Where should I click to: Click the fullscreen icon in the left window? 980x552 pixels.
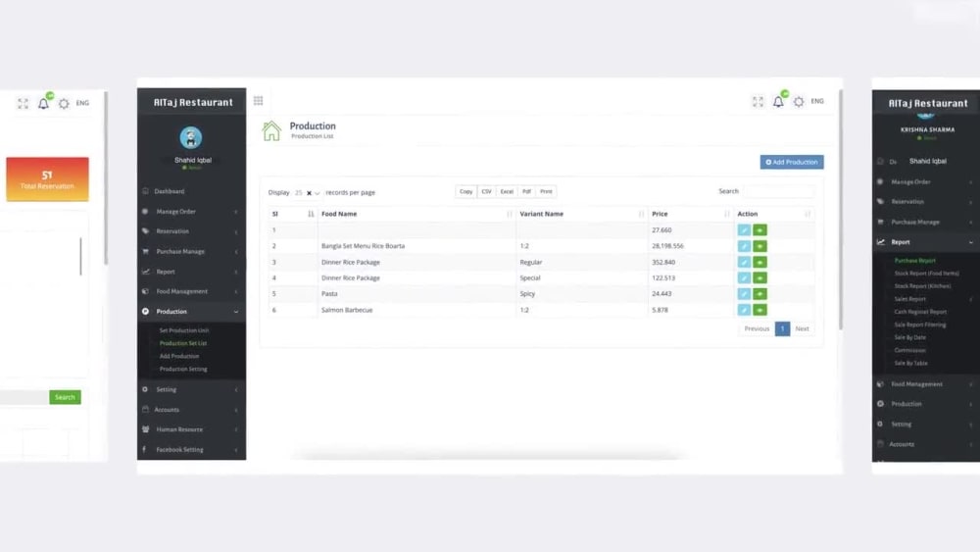pos(24,104)
